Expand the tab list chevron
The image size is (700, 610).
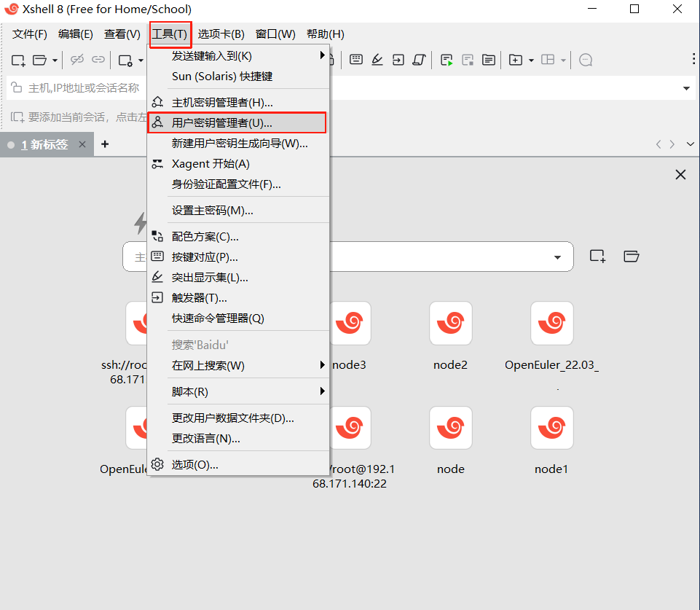pos(691,144)
